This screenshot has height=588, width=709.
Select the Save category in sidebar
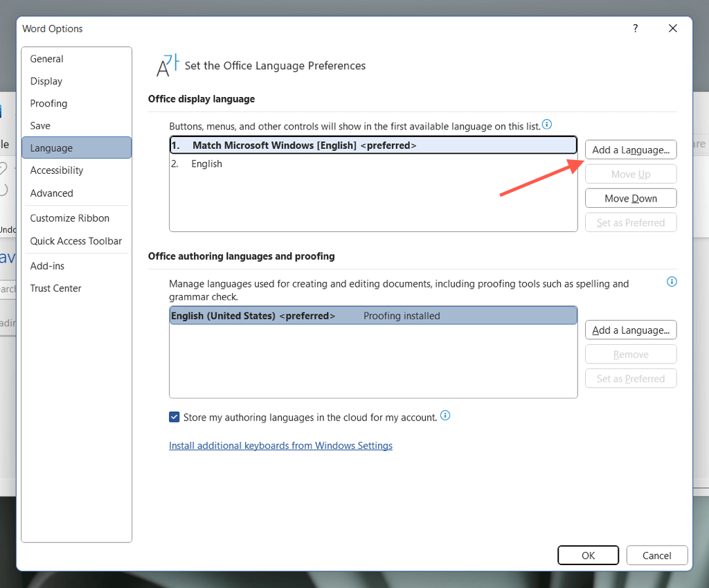(x=40, y=125)
